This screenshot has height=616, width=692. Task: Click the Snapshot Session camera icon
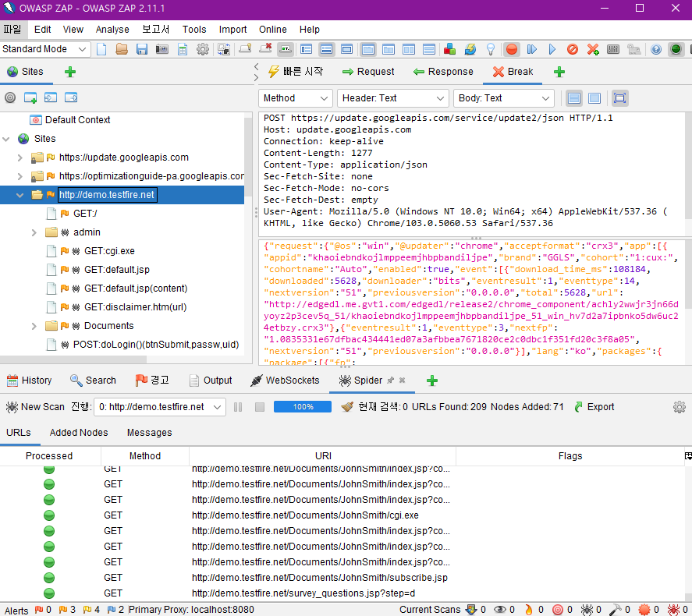click(162, 49)
